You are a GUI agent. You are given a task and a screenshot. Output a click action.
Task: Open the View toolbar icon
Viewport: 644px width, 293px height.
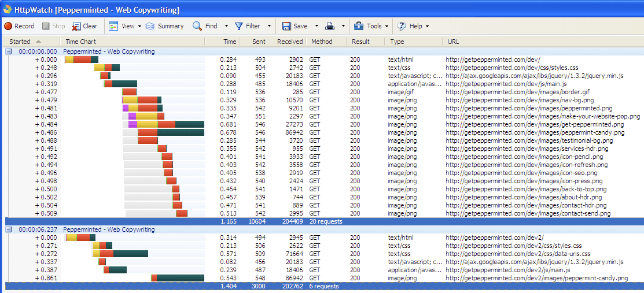(x=113, y=26)
